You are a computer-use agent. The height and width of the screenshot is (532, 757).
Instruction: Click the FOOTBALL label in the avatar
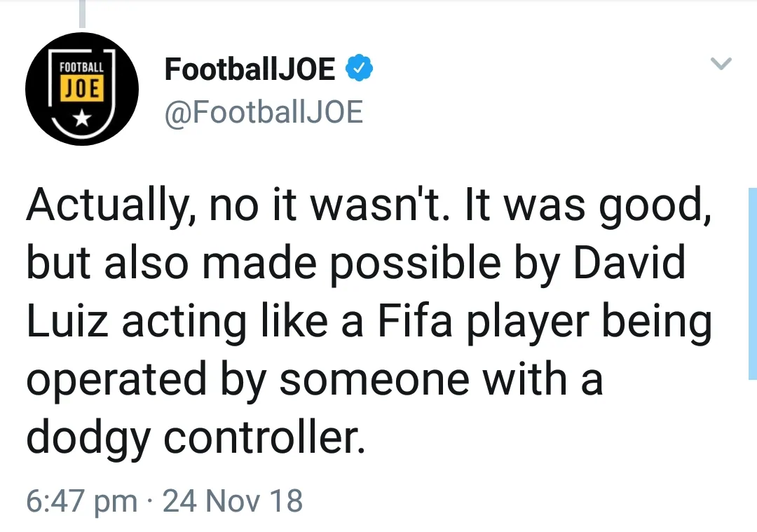pyautogui.click(x=82, y=69)
